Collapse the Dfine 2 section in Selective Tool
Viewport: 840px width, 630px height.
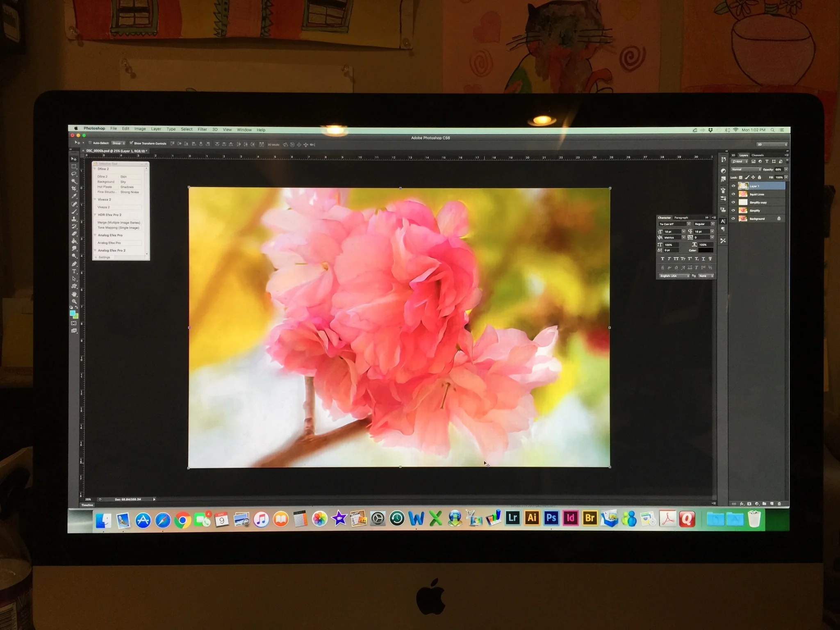coord(95,169)
